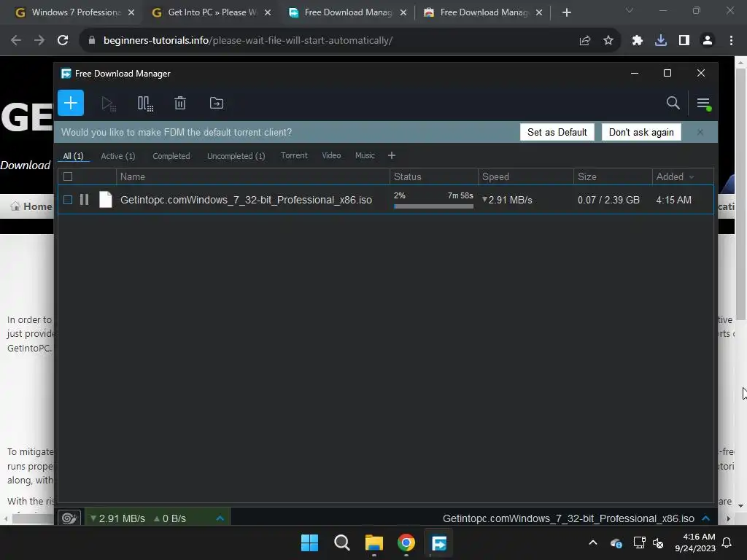Toggle snail mode icon in the FDM status bar
The image size is (747, 560).
click(x=69, y=518)
